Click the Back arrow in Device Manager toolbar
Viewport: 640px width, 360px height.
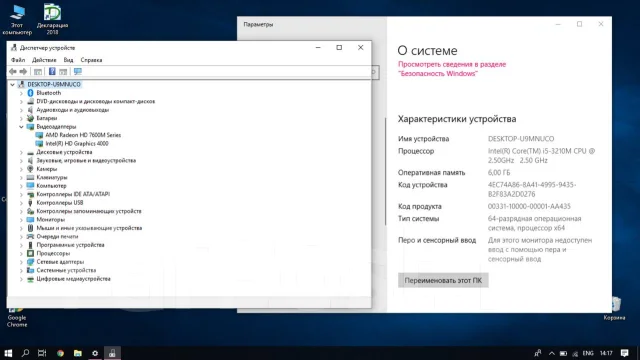coord(13,71)
